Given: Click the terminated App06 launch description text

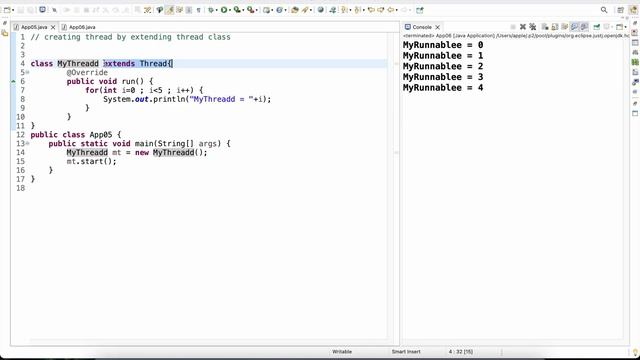Looking at the screenshot, I should (x=516, y=36).
